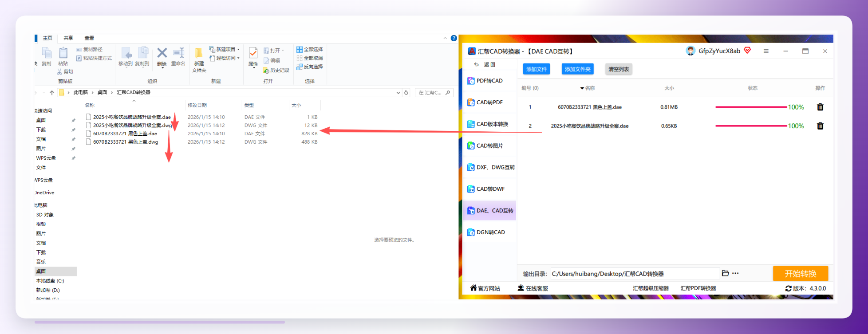Switch to CAD转图片 mode
The image size is (868, 334).
click(485, 145)
